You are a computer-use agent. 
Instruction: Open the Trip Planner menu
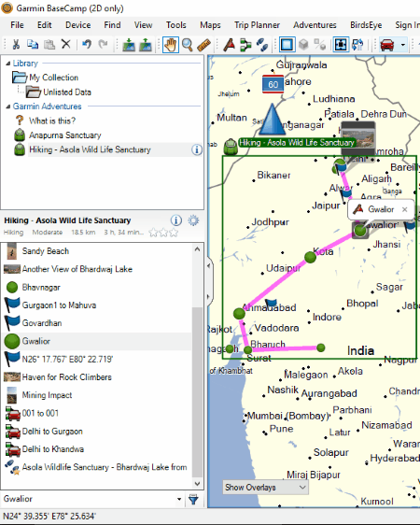tap(257, 25)
